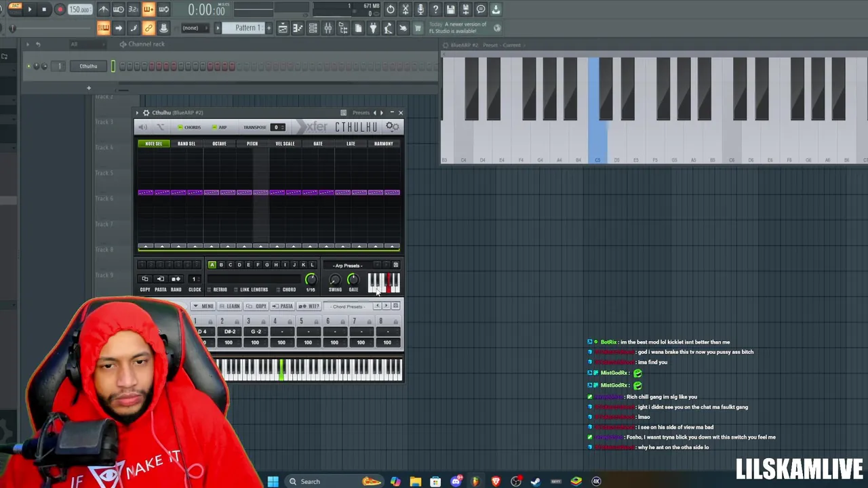The width and height of the screenshot is (868, 488).
Task: Click the question mark help icon
Action: pos(435,9)
